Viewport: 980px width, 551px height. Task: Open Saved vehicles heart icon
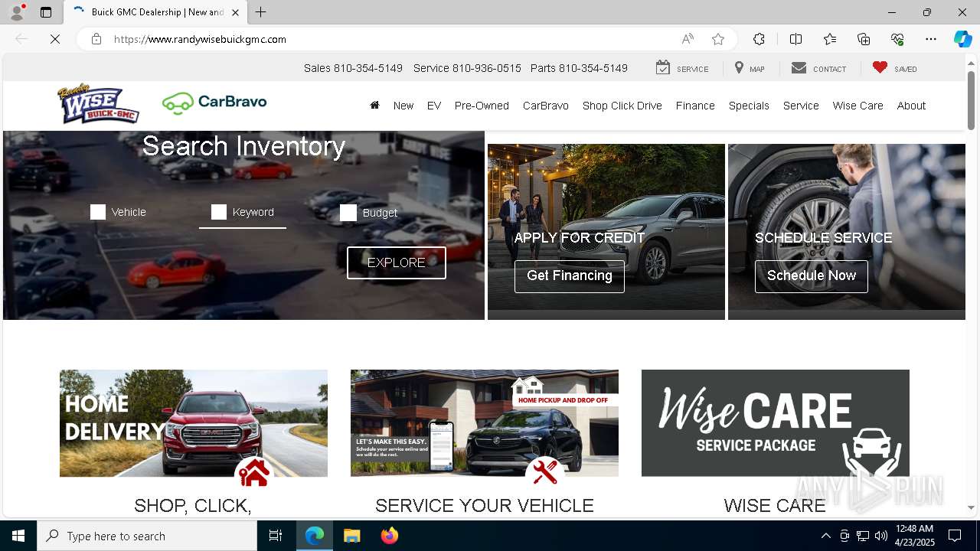pyautogui.click(x=880, y=68)
